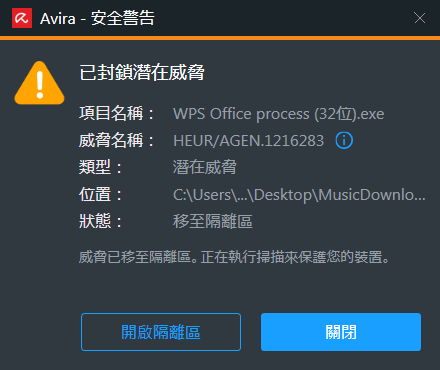Image resolution: width=440 pixels, height=370 pixels.
Task: Open threat details via blue info icon
Action: (344, 140)
